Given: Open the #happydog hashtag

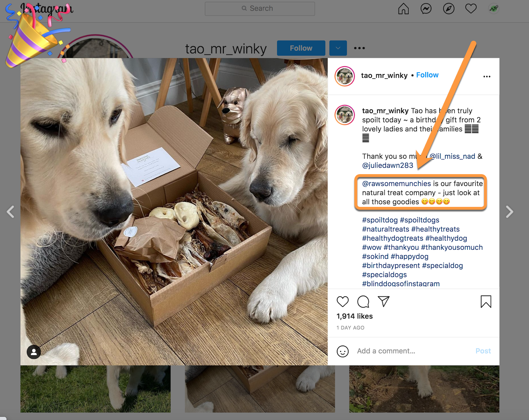Looking at the screenshot, I should click(409, 256).
